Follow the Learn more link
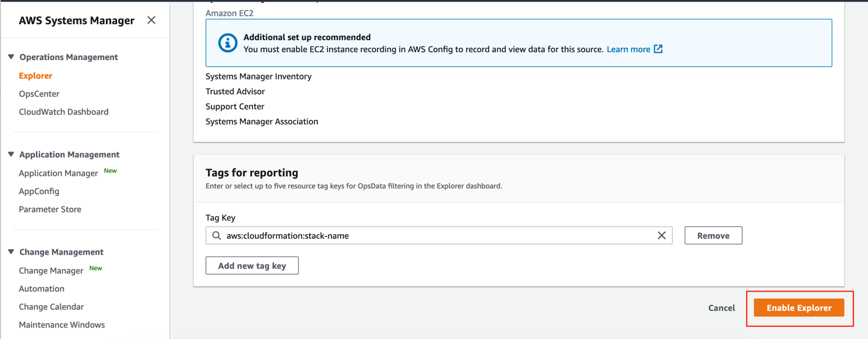The image size is (868, 339). click(628, 49)
